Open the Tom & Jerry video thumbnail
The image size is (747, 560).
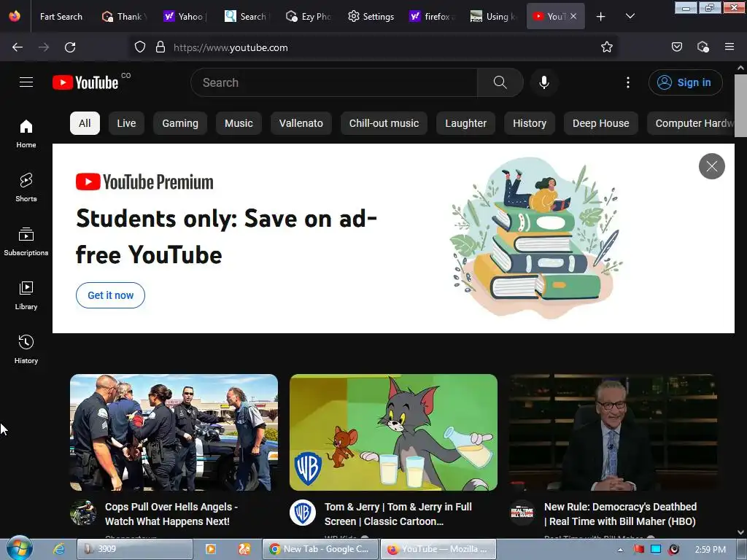click(393, 432)
